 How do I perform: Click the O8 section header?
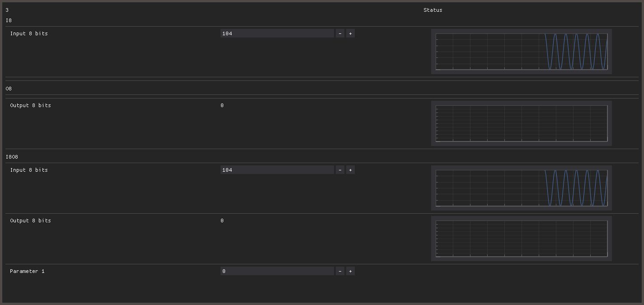pyautogui.click(x=9, y=89)
